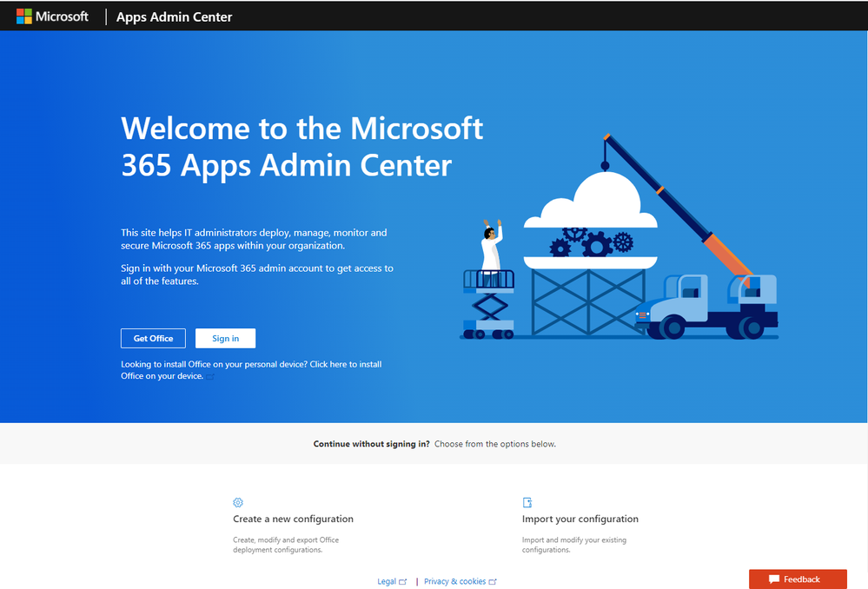Open the Apps Admin Center title link
Screen dimensions: 868x589
point(174,17)
